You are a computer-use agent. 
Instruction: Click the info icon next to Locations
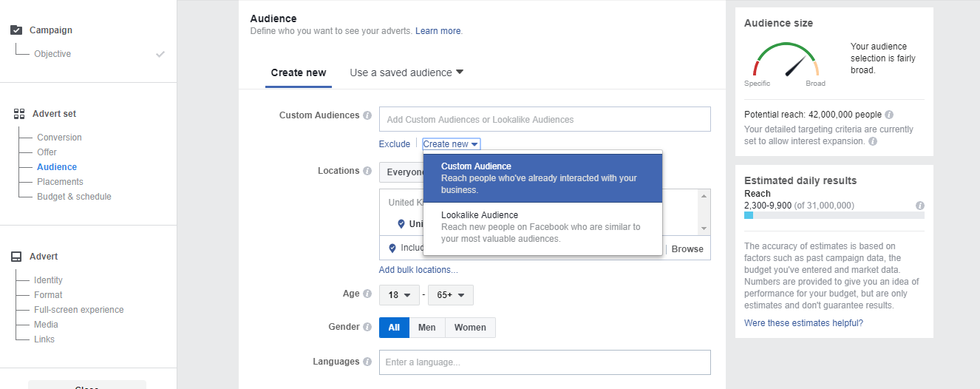click(x=367, y=171)
